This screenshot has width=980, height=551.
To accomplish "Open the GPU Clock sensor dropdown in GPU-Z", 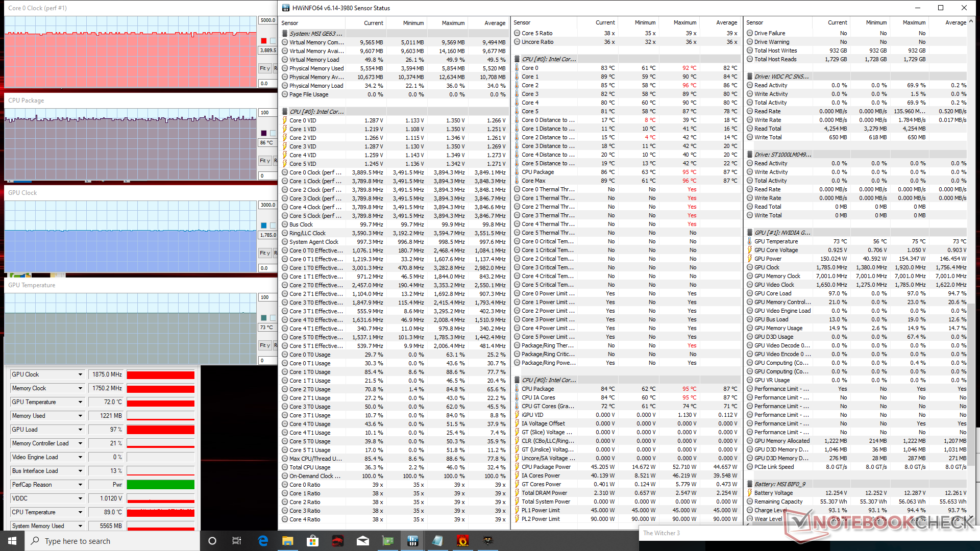I will 80,374.
